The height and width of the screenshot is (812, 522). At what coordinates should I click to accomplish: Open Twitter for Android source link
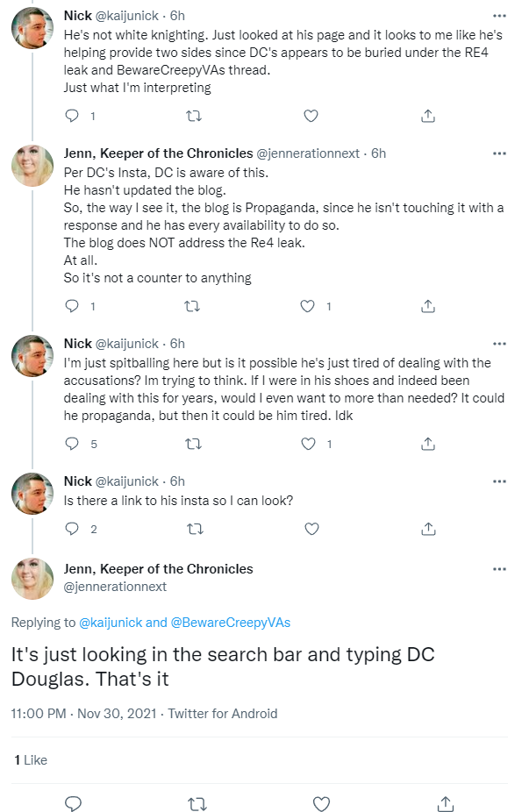pyautogui.click(x=223, y=714)
